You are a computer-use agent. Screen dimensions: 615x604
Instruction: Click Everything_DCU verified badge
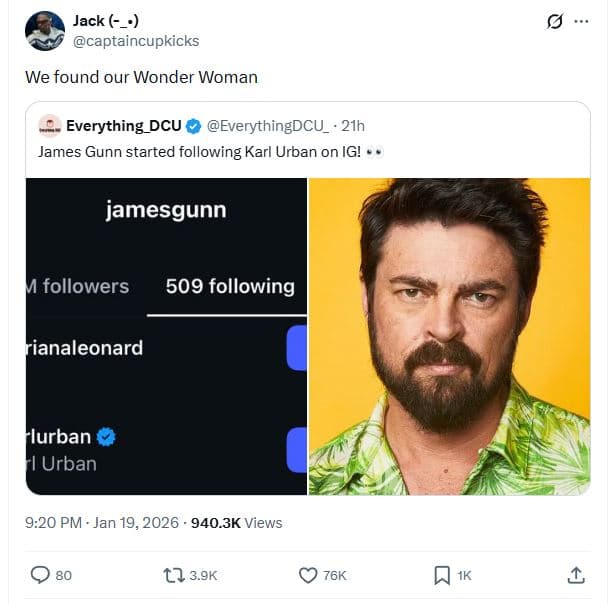(x=194, y=126)
